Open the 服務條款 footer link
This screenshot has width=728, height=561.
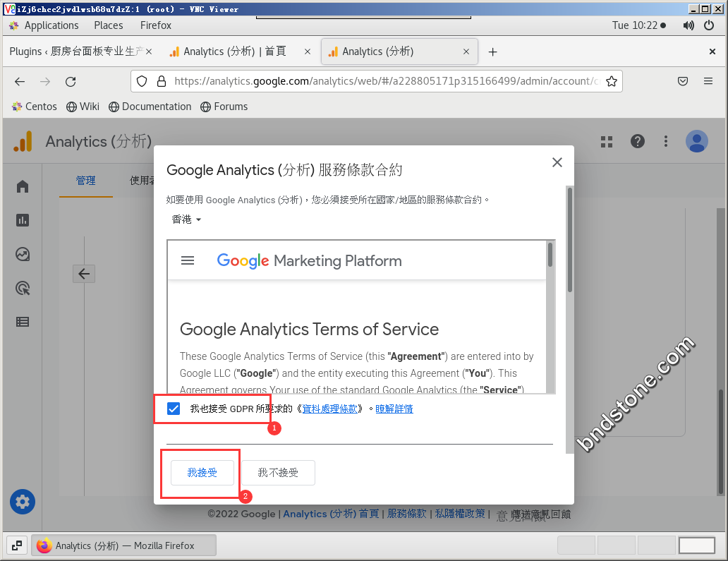407,514
